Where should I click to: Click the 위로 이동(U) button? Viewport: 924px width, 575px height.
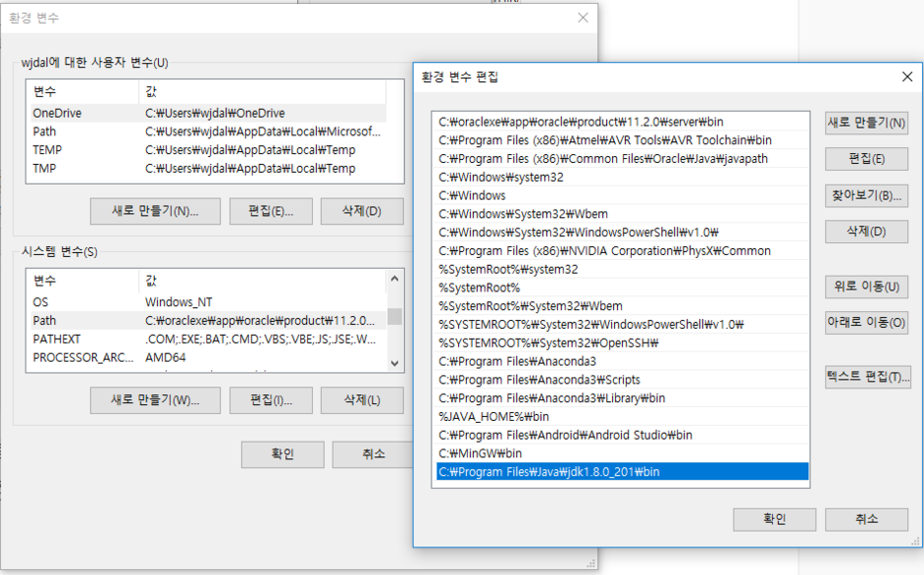tap(867, 287)
